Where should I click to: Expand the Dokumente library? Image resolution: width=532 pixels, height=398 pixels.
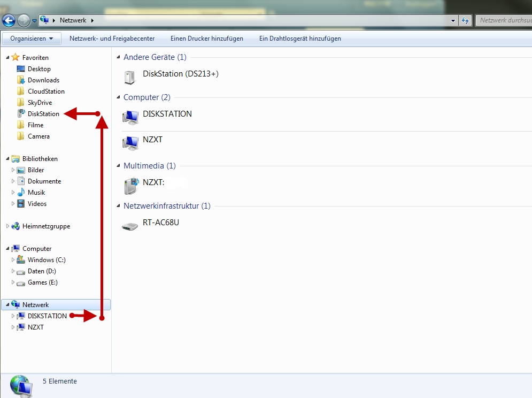coord(13,181)
